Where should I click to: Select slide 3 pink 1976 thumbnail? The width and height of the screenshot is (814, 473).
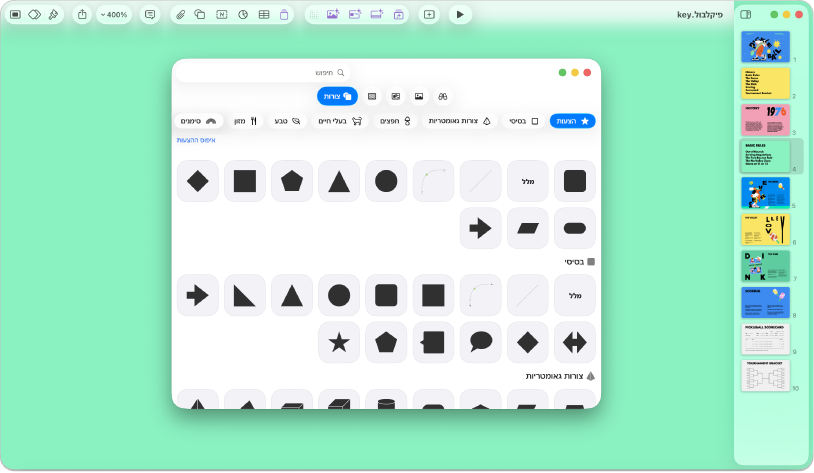click(765, 119)
